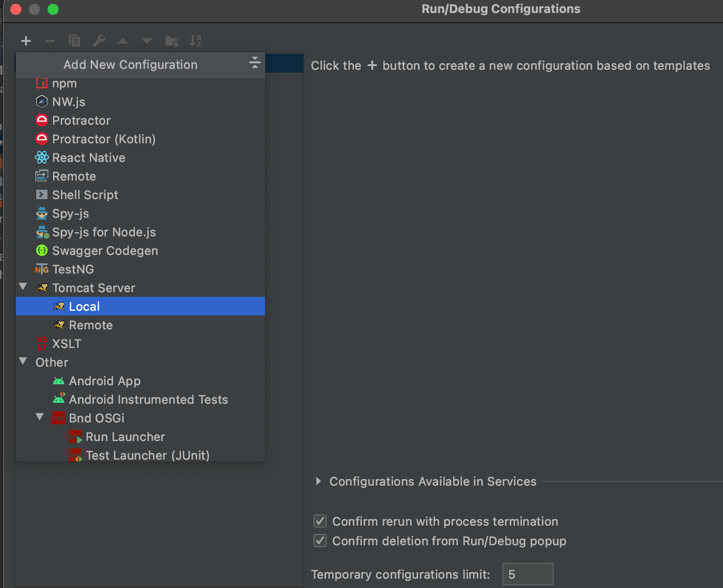Select the Android App configuration
Viewport: 723px width, 588px height.
(141, 381)
